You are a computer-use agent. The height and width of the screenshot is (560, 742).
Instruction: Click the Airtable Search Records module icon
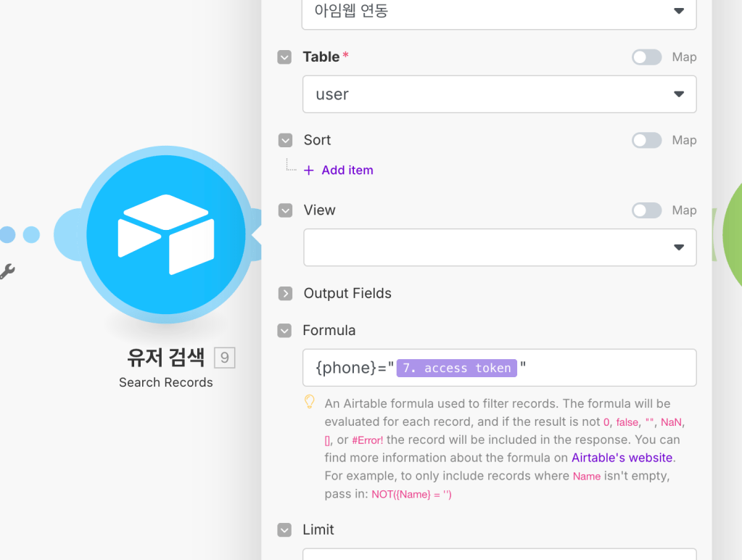pyautogui.click(x=165, y=234)
